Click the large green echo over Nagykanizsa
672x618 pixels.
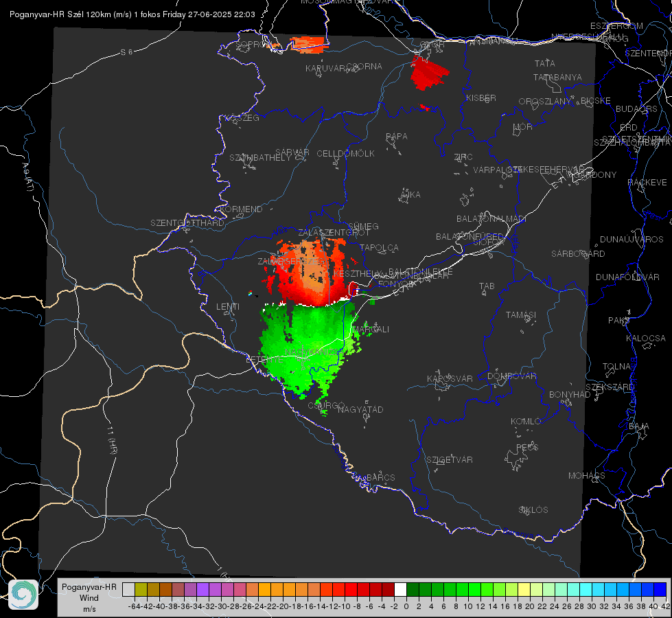(308, 347)
